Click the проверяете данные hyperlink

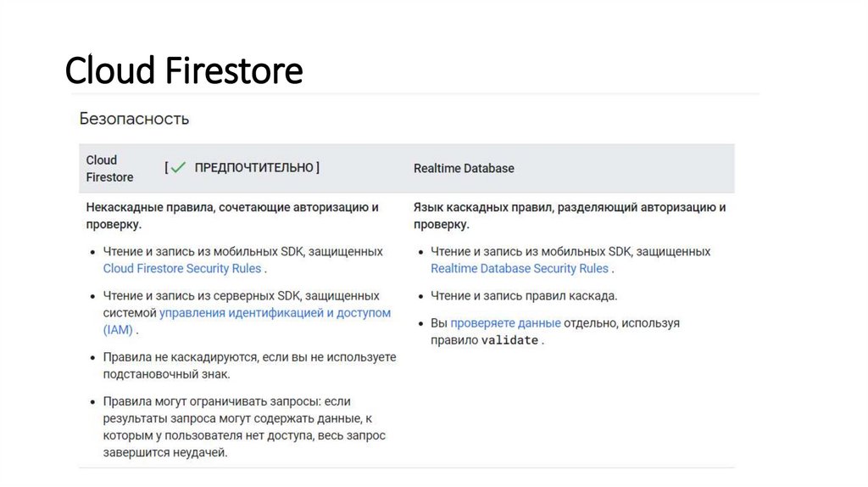(x=505, y=323)
